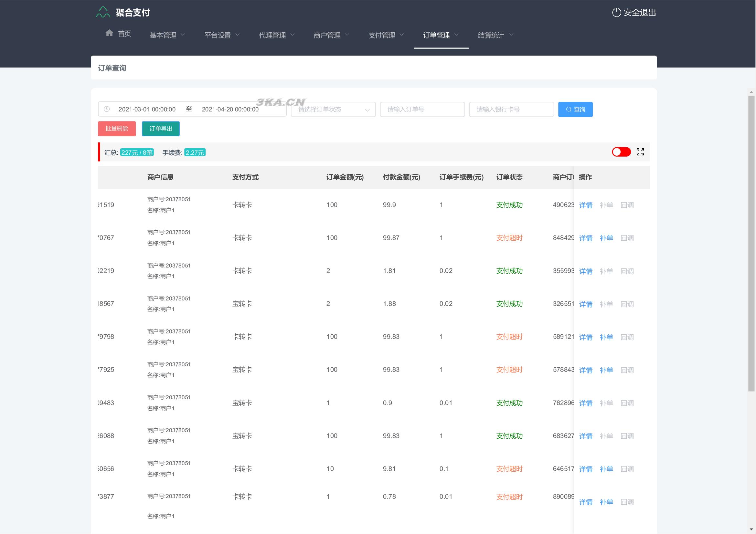Click the green 订单导出 button
Image resolution: width=756 pixels, height=534 pixels.
tap(161, 129)
